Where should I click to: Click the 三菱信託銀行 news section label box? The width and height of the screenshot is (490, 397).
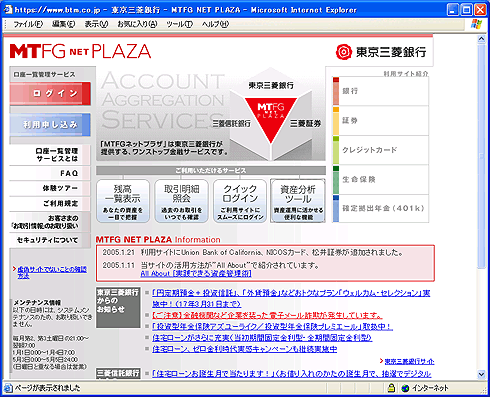(x=118, y=373)
